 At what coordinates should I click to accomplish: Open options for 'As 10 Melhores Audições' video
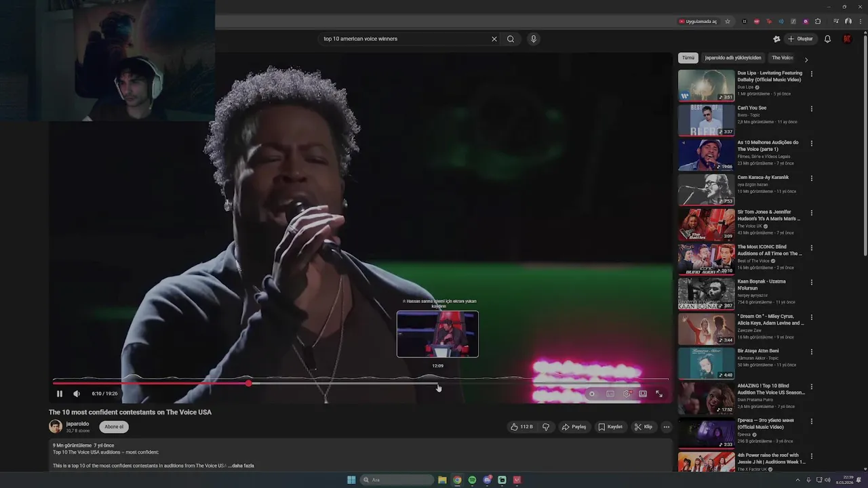(x=812, y=143)
